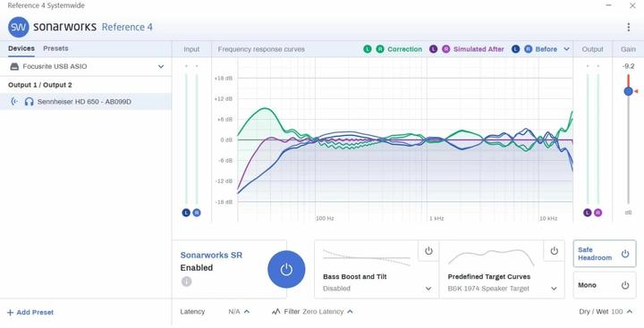Click the Output 1 / Output 2 heading
The height and width of the screenshot is (328, 644).
(x=40, y=85)
